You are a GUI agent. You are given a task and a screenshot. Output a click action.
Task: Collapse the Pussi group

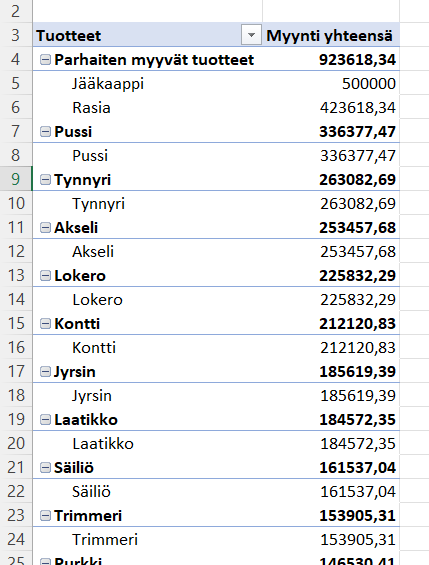tap(45, 132)
